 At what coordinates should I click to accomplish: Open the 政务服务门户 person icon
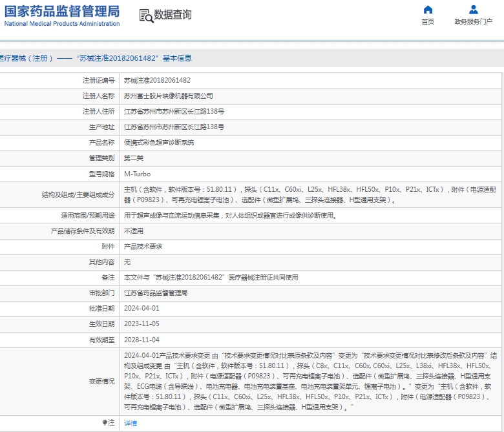coord(473,10)
